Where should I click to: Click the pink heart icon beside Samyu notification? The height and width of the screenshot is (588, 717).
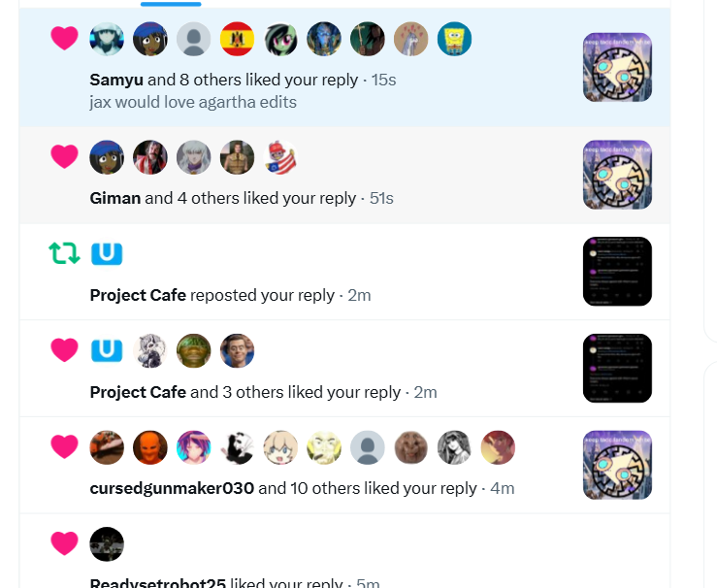coord(64,38)
